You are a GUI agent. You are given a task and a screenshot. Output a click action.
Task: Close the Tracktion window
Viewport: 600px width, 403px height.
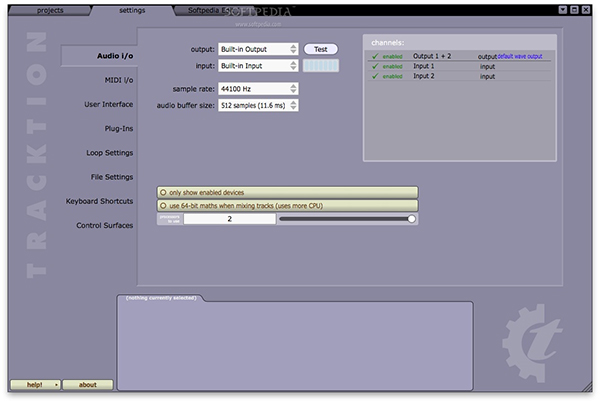point(585,10)
